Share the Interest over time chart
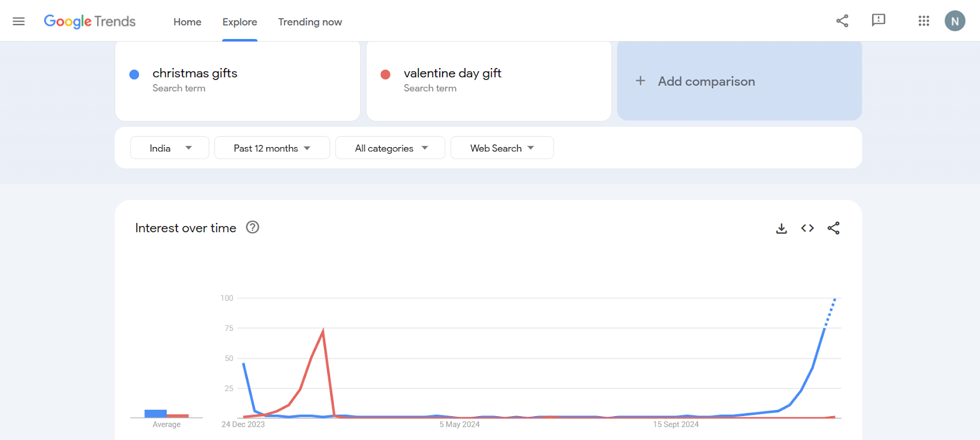Image resolution: width=980 pixels, height=440 pixels. [x=834, y=228]
